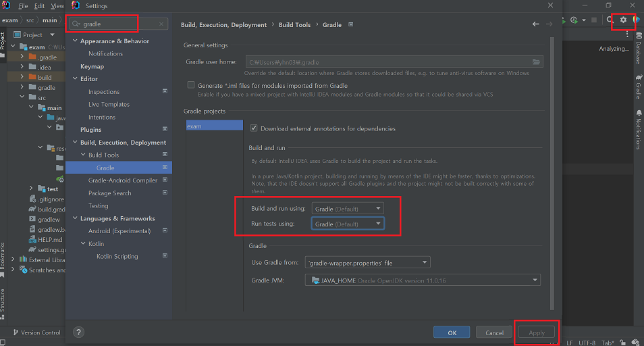The image size is (644, 346).
Task: Click project-level marker next to Gradle breadcrumb
Action: (351, 24)
